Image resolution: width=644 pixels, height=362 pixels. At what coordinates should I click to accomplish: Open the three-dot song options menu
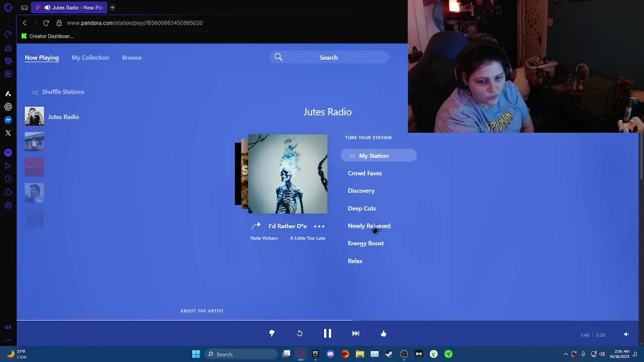[x=319, y=226]
